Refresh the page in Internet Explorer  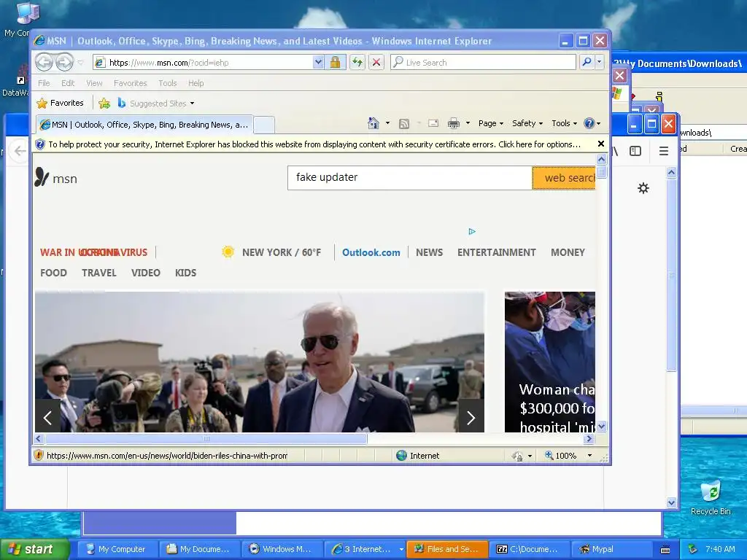[357, 63]
